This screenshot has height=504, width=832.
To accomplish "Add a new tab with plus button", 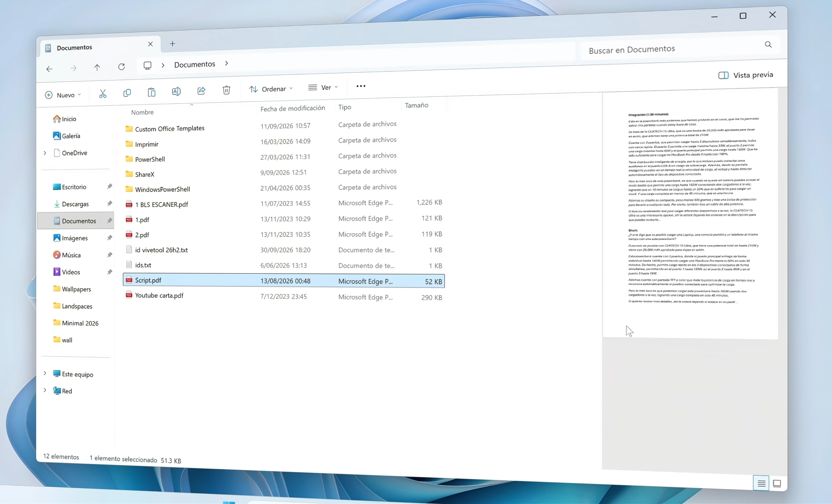I will tap(172, 44).
